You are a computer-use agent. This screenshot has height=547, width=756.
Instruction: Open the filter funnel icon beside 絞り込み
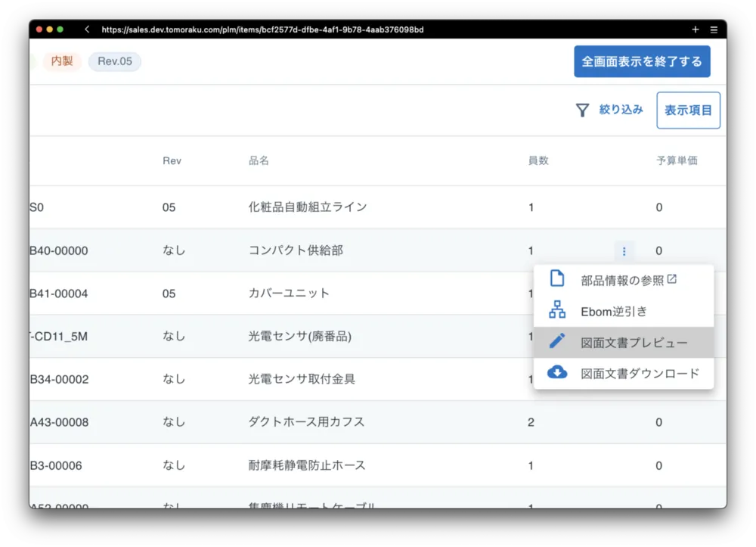(x=582, y=110)
